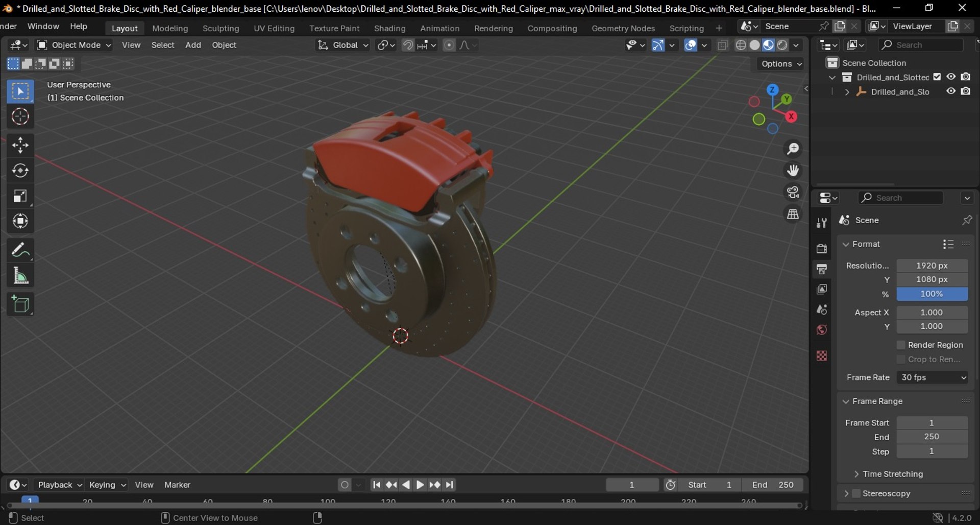Pin the Scene properties panel

[x=967, y=220]
